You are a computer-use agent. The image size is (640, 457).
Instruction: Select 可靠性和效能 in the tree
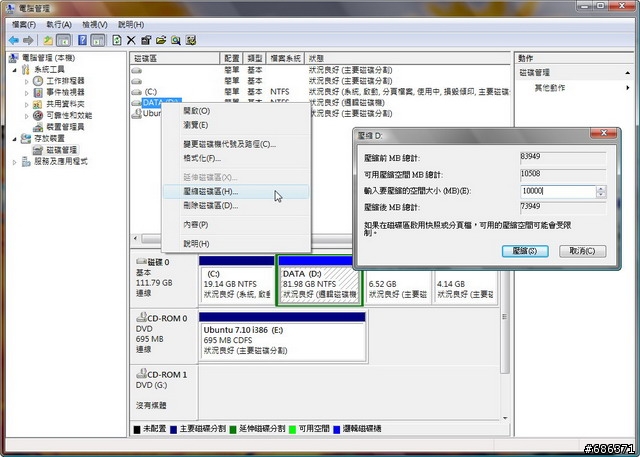(x=69, y=115)
